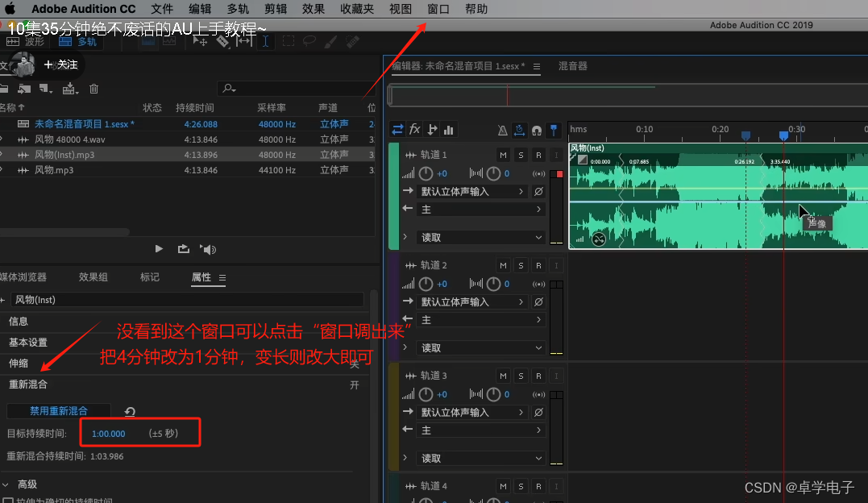Mute 轨道 4 with the M button
The width and height of the screenshot is (868, 503).
point(503,486)
